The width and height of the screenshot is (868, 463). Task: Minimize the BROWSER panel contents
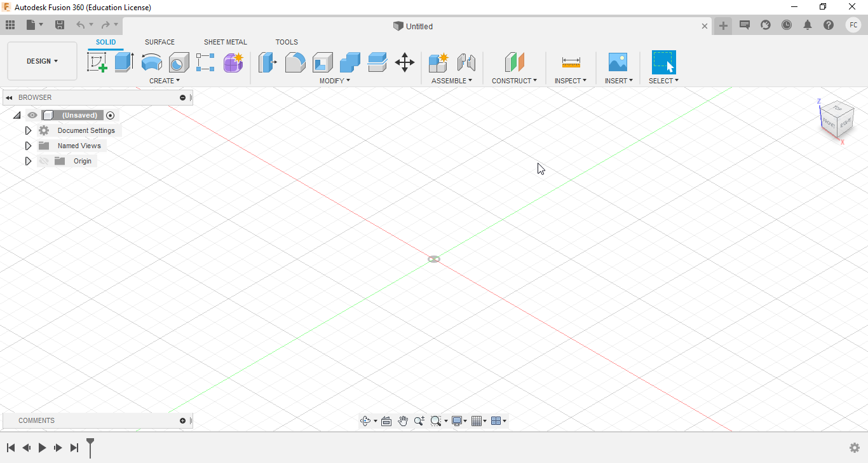pos(183,97)
